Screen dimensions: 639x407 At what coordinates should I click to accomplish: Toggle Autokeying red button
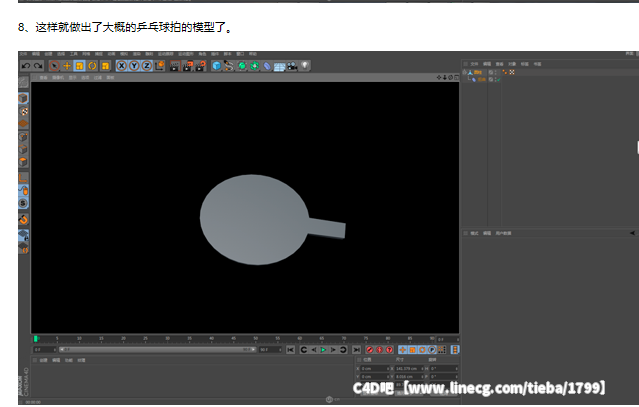click(x=379, y=350)
